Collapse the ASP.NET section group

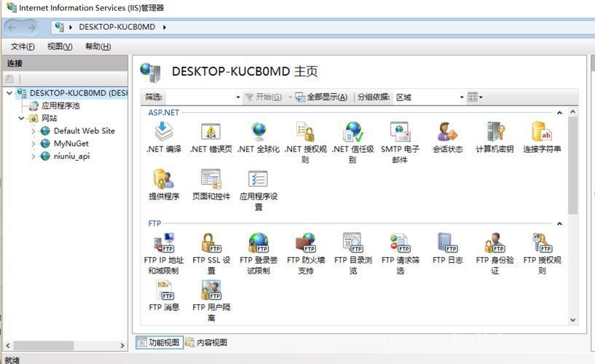(x=559, y=113)
